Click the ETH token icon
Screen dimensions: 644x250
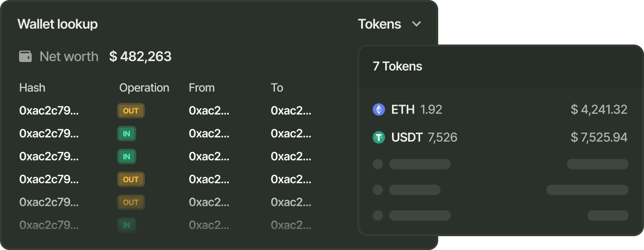point(378,110)
